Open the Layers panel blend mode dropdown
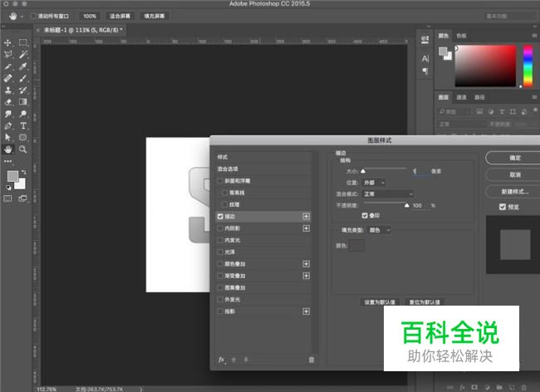This screenshot has height=392, width=540. pos(459,124)
